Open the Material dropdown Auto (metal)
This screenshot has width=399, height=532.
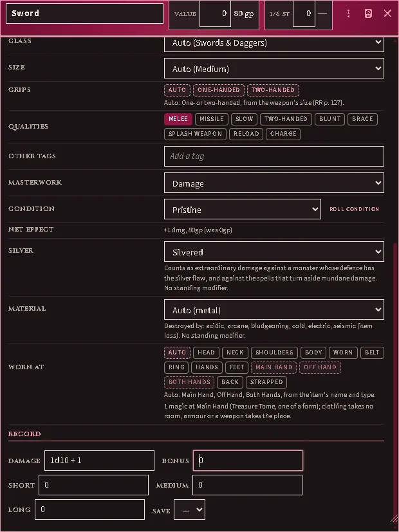click(274, 309)
